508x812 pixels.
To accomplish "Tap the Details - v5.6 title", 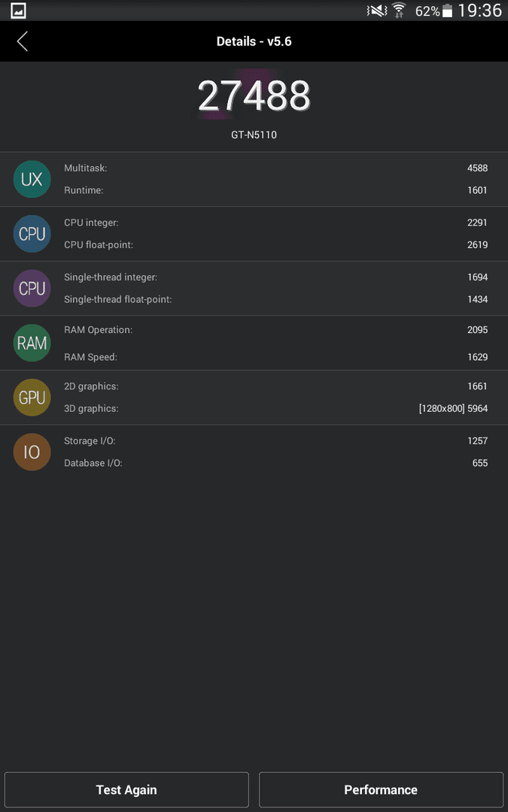I will point(254,41).
